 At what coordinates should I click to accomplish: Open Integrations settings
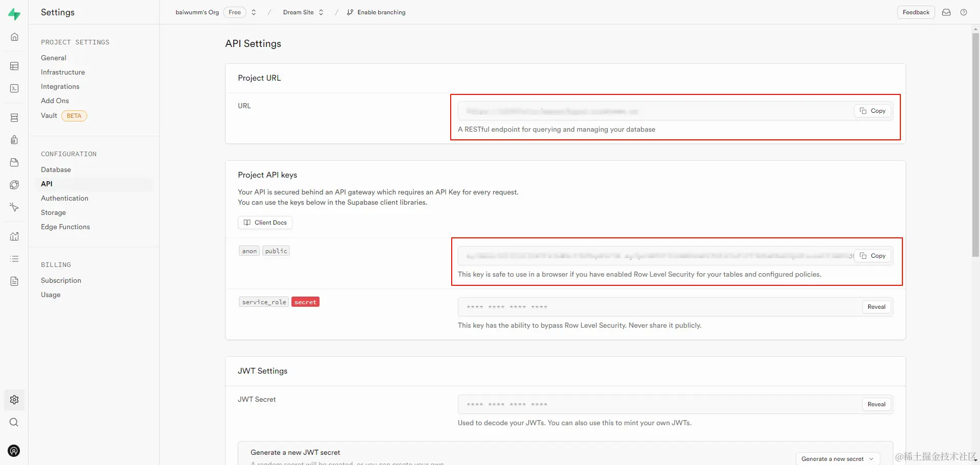pyautogui.click(x=60, y=86)
